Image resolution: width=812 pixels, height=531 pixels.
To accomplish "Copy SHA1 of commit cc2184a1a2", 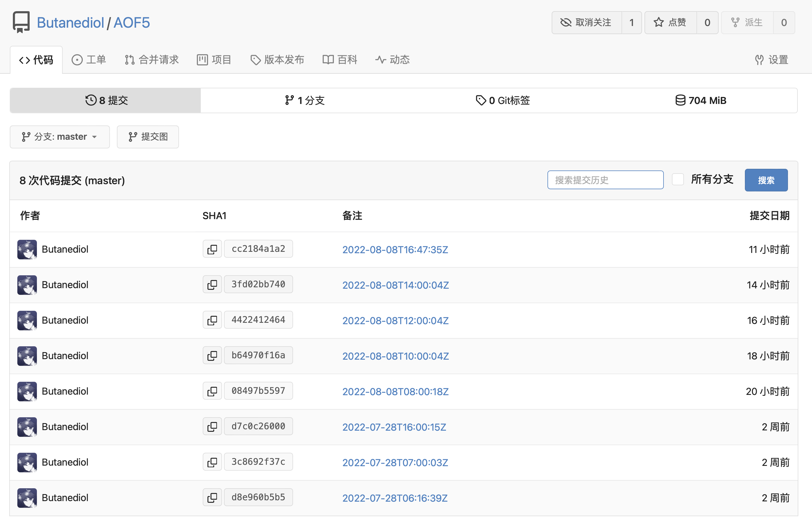I will (x=212, y=249).
